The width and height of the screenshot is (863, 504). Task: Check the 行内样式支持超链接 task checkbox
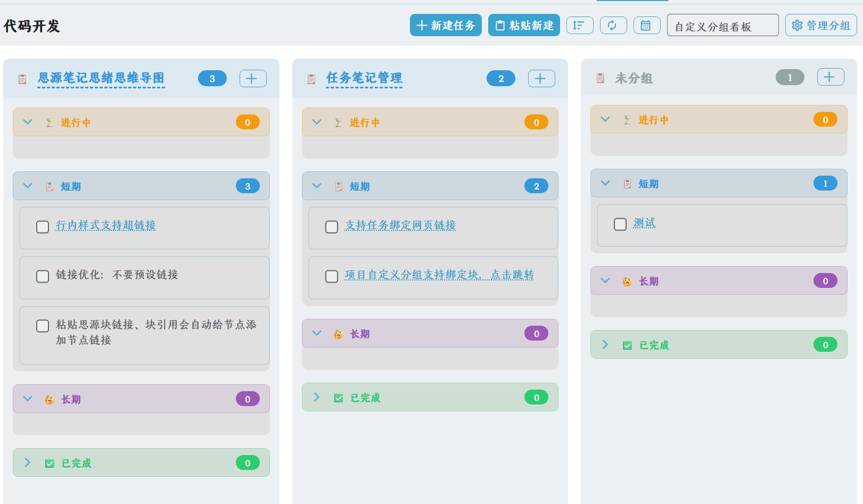pos(43,227)
